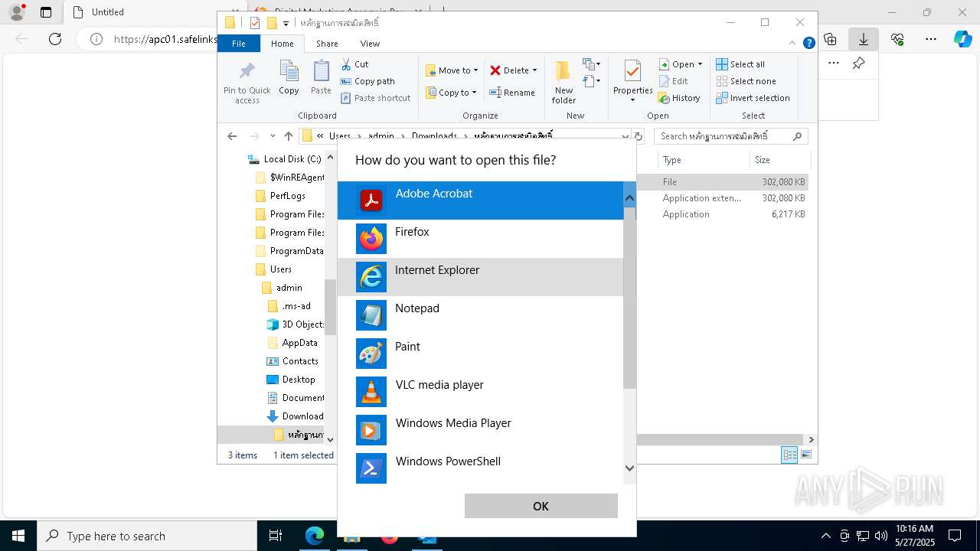Select Desktop in navigation tree
The image size is (980, 551).
(x=291, y=380)
